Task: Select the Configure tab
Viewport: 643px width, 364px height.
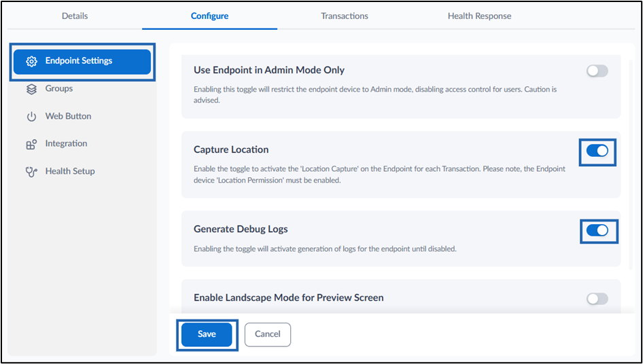Action: click(x=209, y=16)
